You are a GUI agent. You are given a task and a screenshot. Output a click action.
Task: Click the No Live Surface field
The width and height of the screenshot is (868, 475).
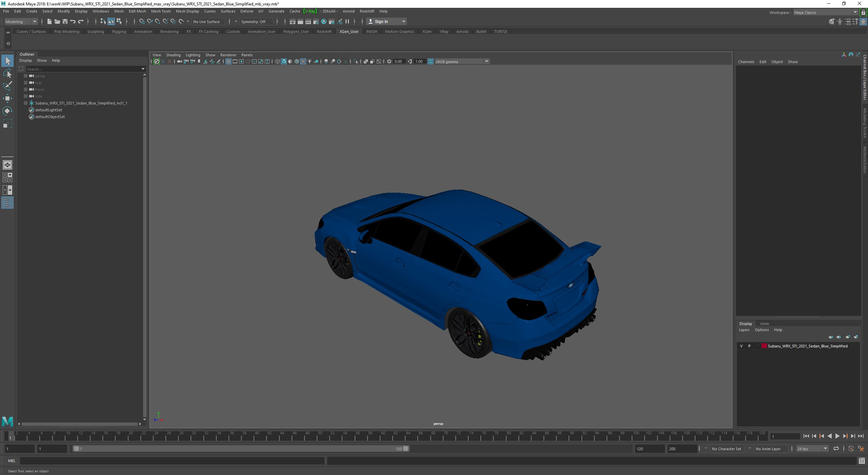pos(208,21)
